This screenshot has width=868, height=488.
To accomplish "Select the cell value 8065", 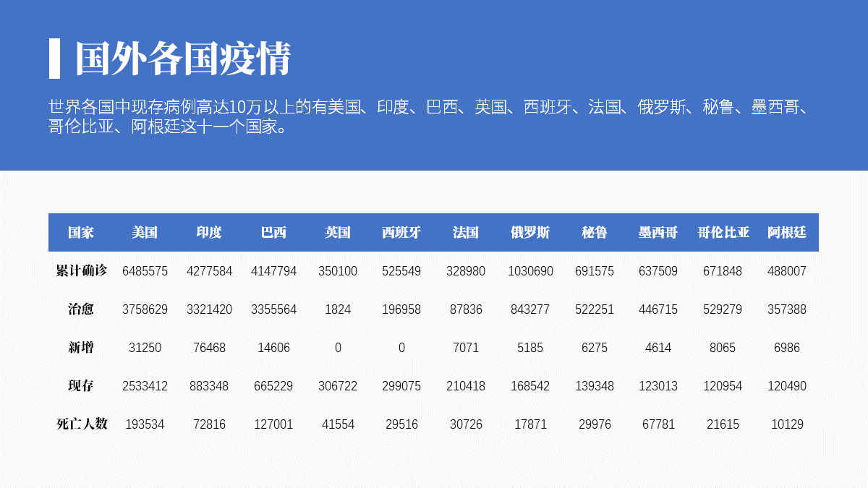I will [x=723, y=348].
